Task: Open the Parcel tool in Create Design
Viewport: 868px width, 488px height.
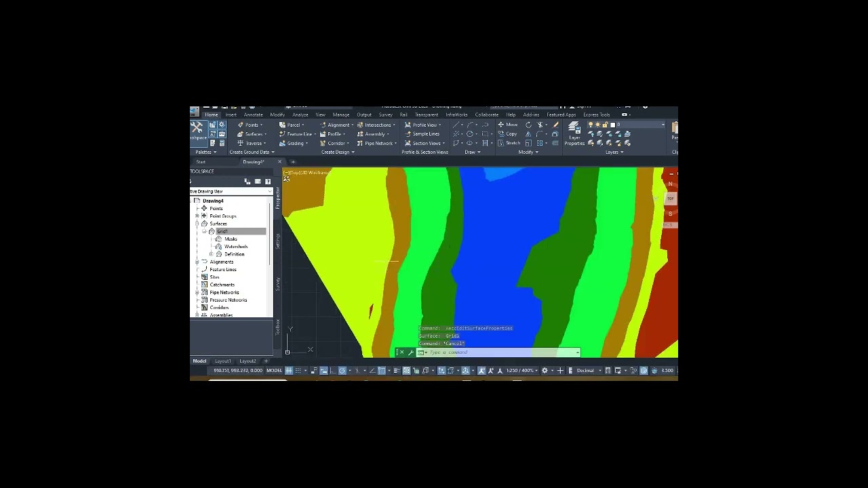Action: click(292, 125)
